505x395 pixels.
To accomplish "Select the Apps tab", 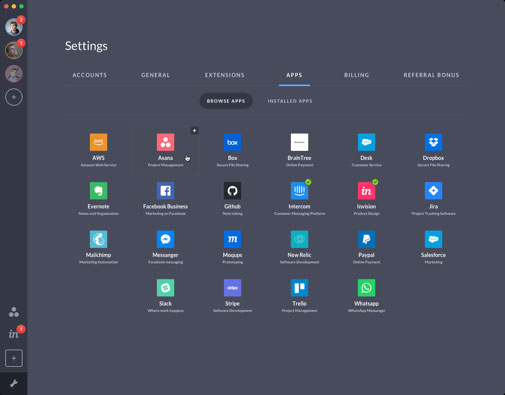I will (294, 75).
